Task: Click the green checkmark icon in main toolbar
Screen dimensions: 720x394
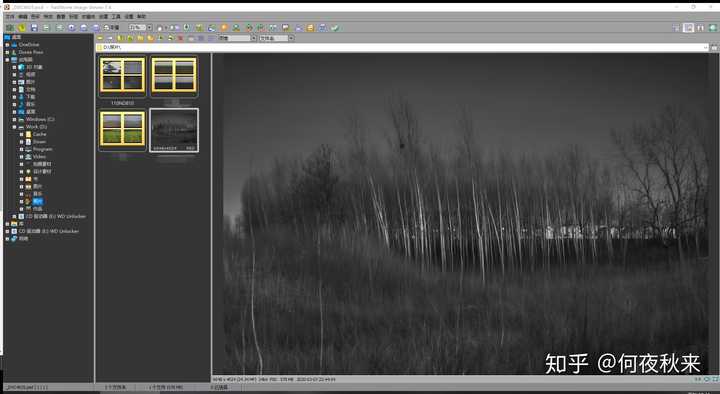Action: point(335,28)
